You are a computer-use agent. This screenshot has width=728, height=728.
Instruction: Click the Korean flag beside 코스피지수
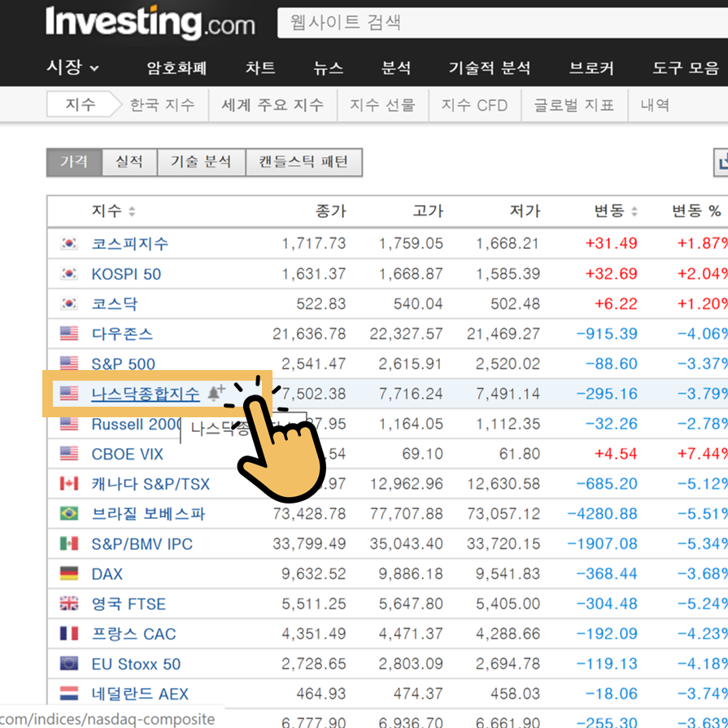69,243
